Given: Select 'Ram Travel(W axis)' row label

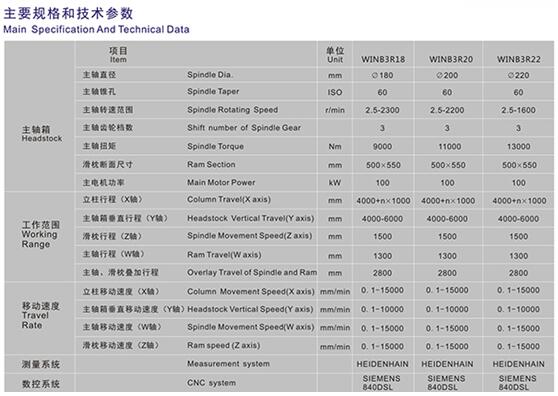Looking at the screenshot, I should pyautogui.click(x=224, y=255).
